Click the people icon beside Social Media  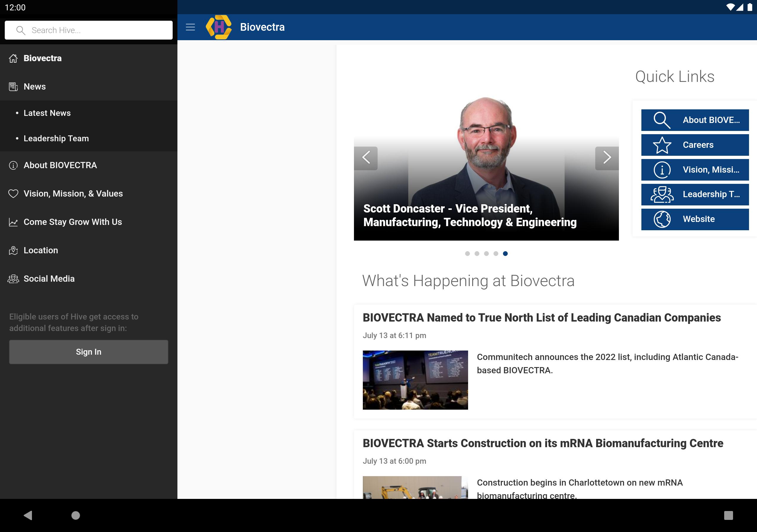(x=13, y=279)
